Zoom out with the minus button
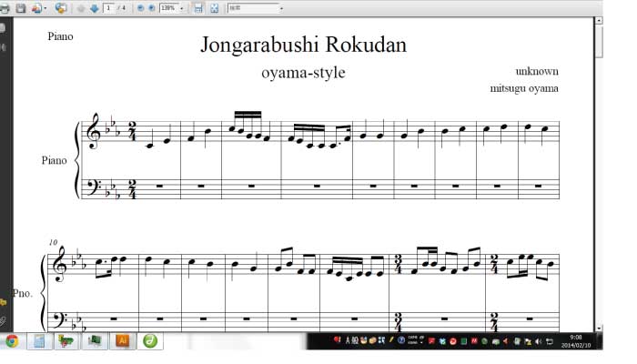The width and height of the screenshot is (637, 364). pyautogui.click(x=140, y=8)
